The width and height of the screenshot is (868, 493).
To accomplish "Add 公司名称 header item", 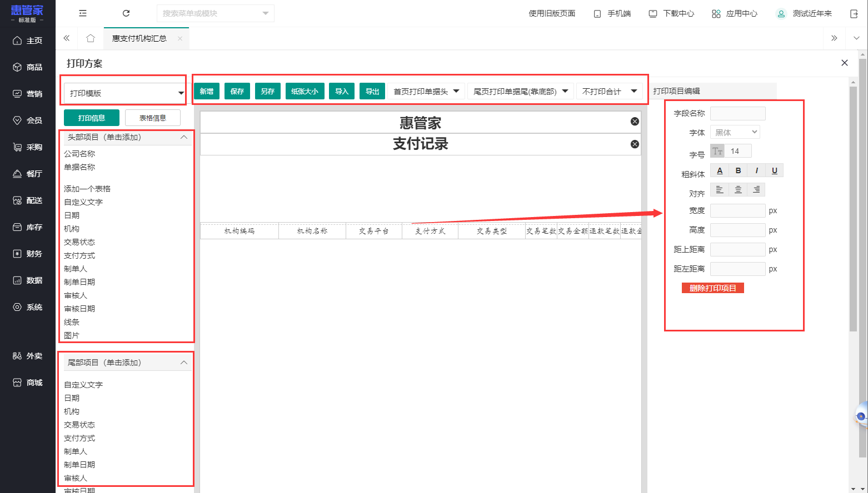I will [x=79, y=154].
